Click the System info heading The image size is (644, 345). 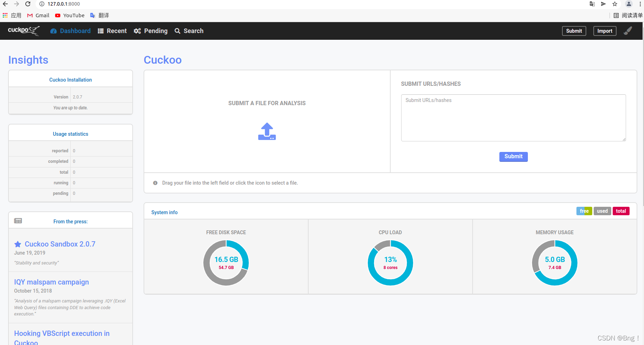(164, 212)
